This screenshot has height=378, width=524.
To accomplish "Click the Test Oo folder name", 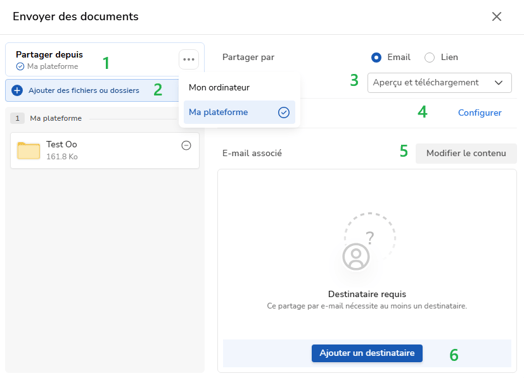I will [62, 144].
